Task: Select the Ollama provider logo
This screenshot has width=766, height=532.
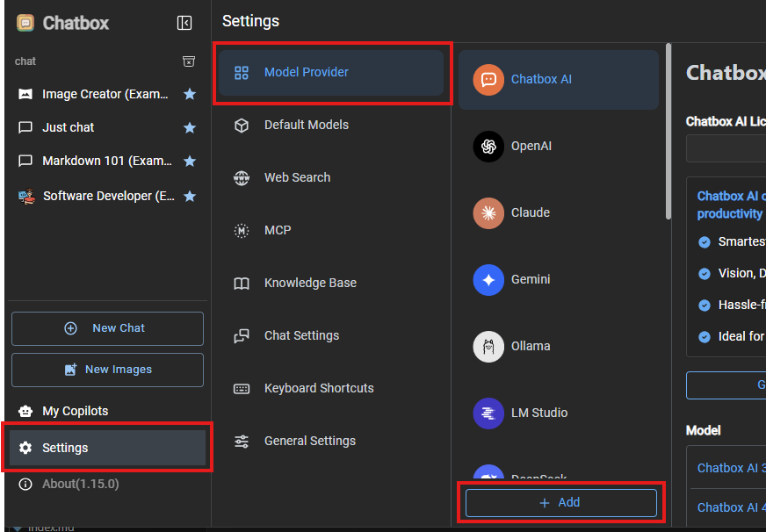Action: (x=488, y=347)
